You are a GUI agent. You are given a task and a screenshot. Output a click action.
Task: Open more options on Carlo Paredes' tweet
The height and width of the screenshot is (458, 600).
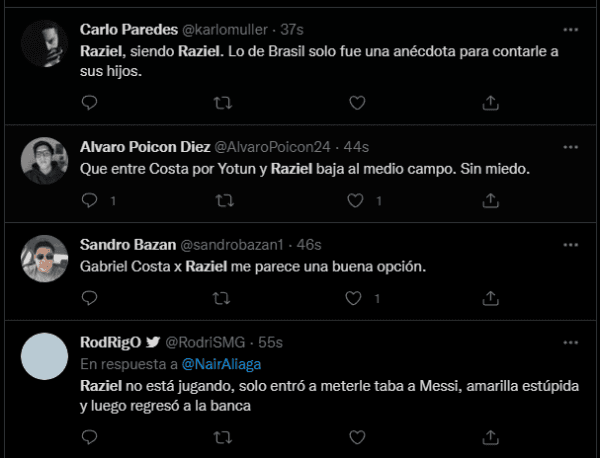[570, 27]
